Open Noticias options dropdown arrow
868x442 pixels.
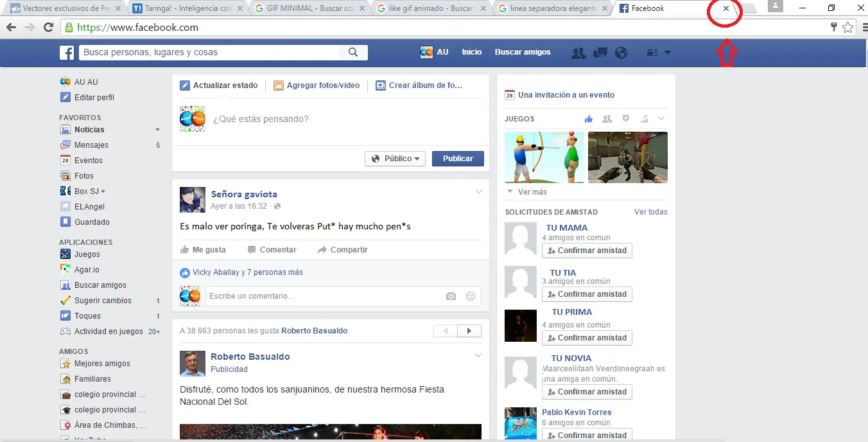pyautogui.click(x=158, y=130)
